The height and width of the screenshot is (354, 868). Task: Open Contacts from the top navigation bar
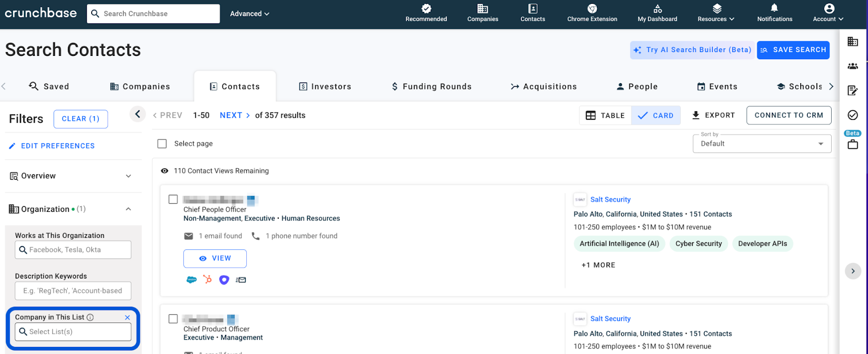click(x=533, y=14)
